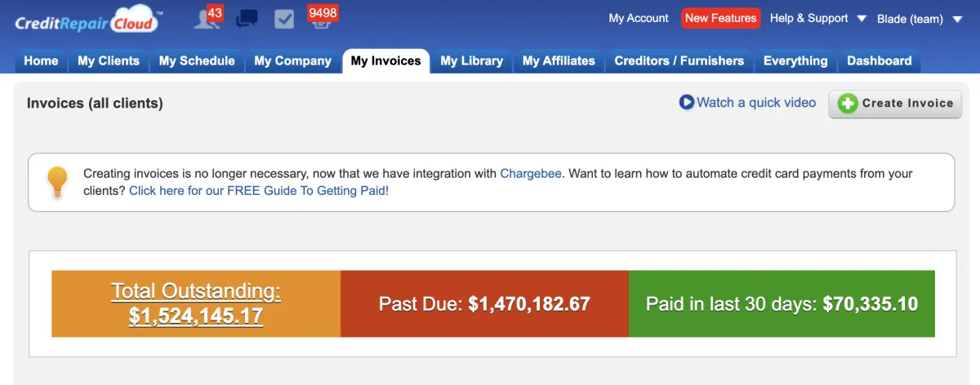This screenshot has width=980, height=385.
Task: Click the New Features red button
Action: point(720,18)
